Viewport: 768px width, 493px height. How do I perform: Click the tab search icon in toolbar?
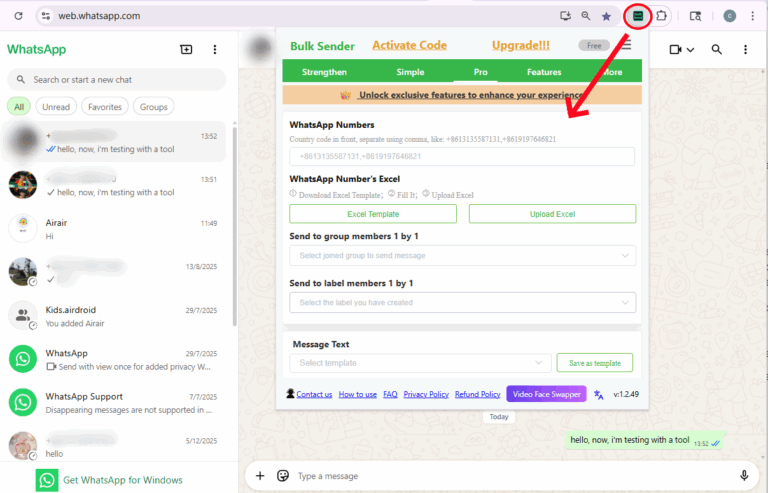(695, 16)
